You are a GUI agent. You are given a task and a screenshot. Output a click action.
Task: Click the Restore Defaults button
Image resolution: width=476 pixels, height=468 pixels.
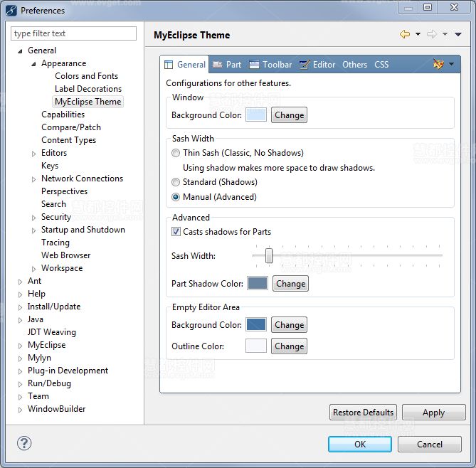coord(363,412)
